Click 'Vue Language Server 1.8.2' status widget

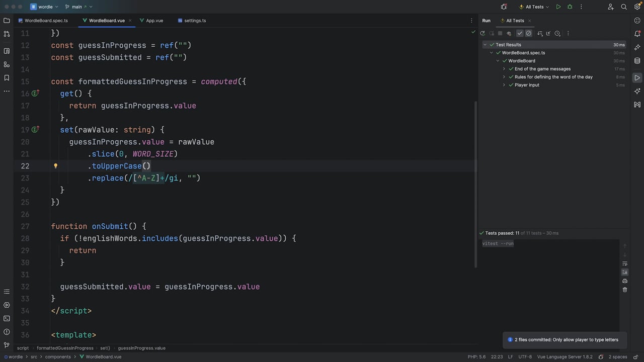click(565, 357)
